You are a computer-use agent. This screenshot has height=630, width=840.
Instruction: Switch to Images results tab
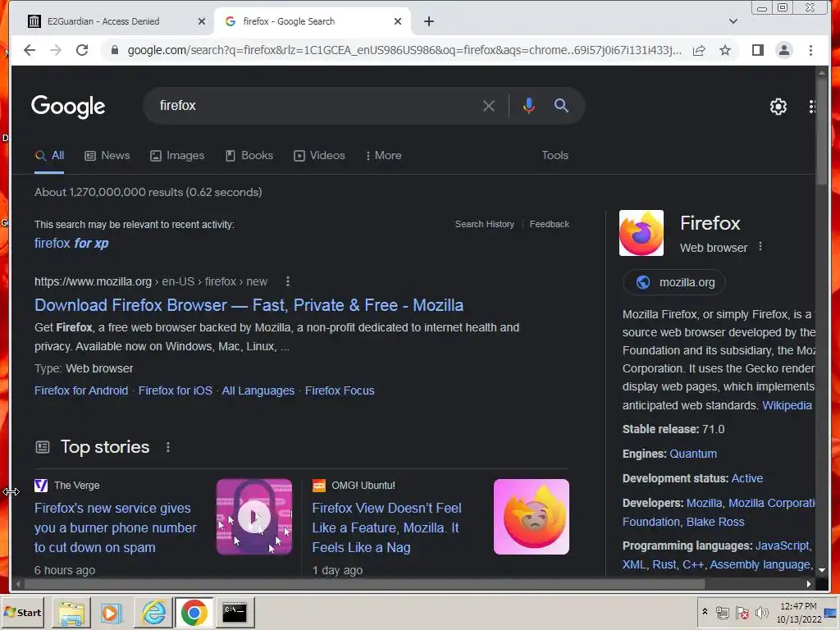pos(177,155)
